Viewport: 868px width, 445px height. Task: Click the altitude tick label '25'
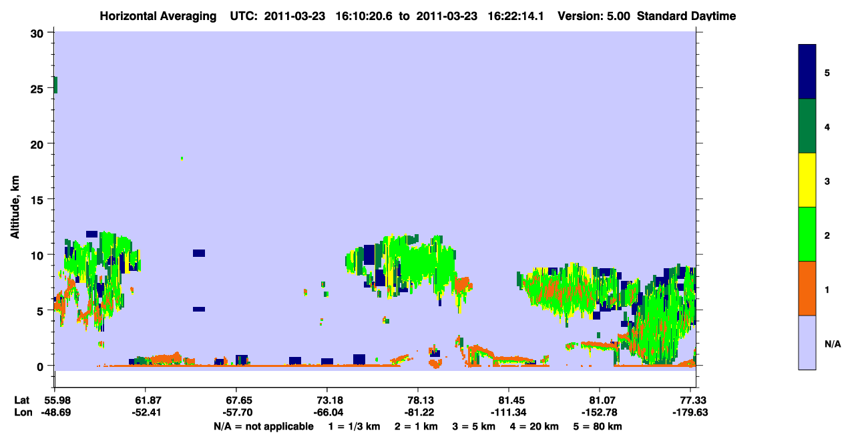pyautogui.click(x=38, y=88)
